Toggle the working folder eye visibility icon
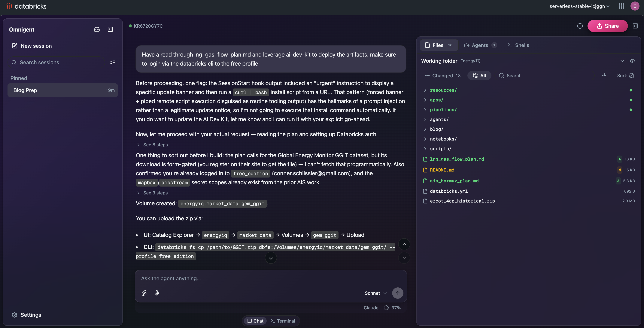The width and height of the screenshot is (644, 328). coord(632,61)
